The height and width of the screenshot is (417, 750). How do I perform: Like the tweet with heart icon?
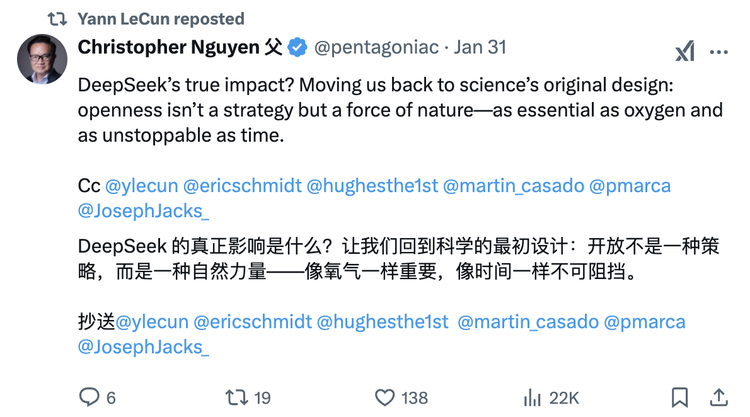coord(385,397)
